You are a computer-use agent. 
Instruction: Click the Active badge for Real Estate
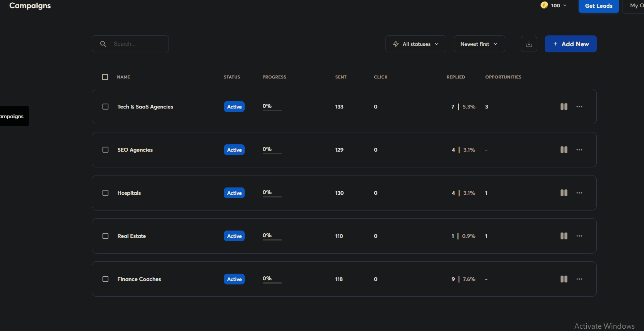pyautogui.click(x=234, y=236)
